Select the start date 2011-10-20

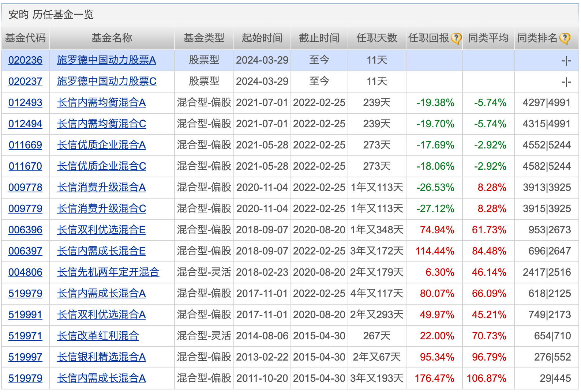[x=262, y=378]
